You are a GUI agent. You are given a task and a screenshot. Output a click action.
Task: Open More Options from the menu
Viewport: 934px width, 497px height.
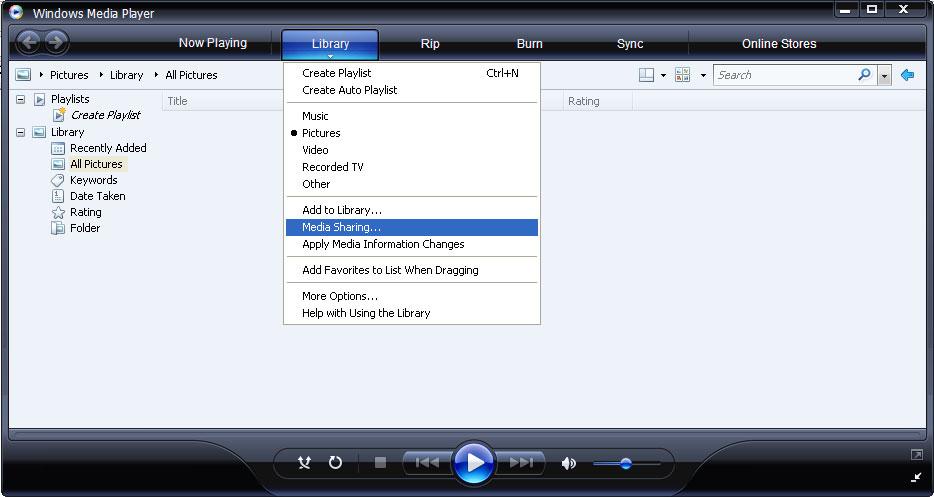click(x=411, y=296)
